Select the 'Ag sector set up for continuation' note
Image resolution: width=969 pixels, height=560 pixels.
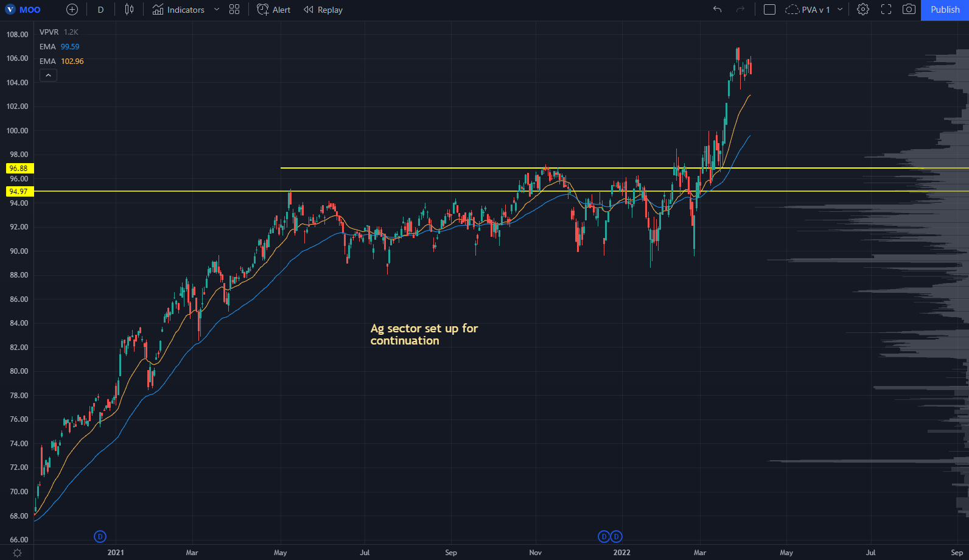pos(424,334)
